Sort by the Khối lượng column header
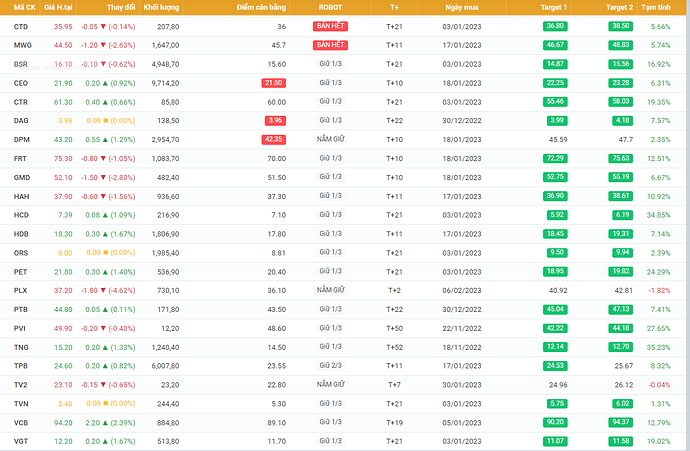Image resolution: width=690 pixels, height=451 pixels. click(x=161, y=7)
